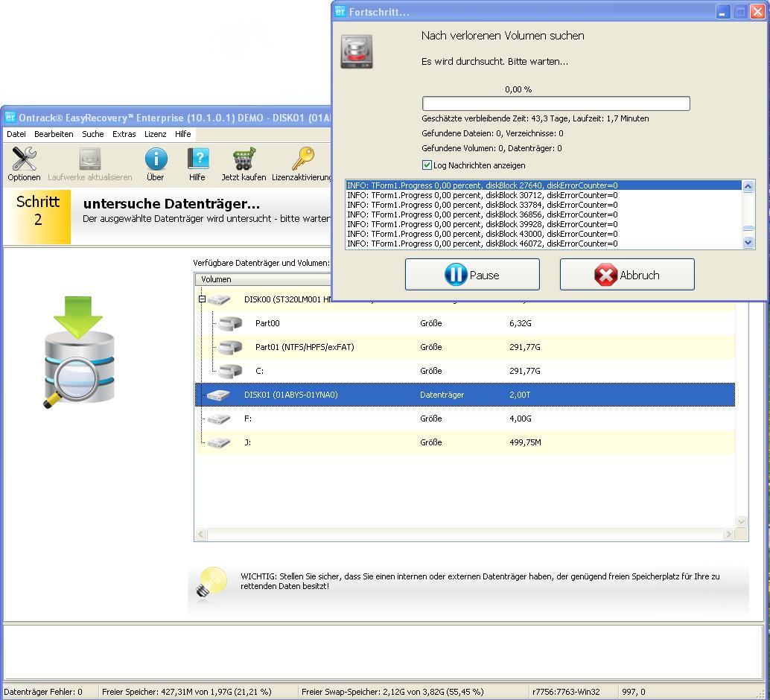The image size is (770, 700).
Task: Open the Optionen tools icon
Action: click(x=24, y=159)
